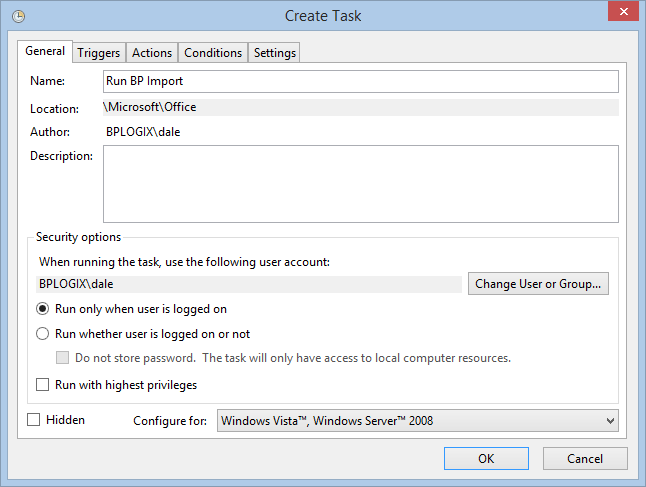The height and width of the screenshot is (487, 646).
Task: Click inside the Description text box
Action: tap(360, 183)
